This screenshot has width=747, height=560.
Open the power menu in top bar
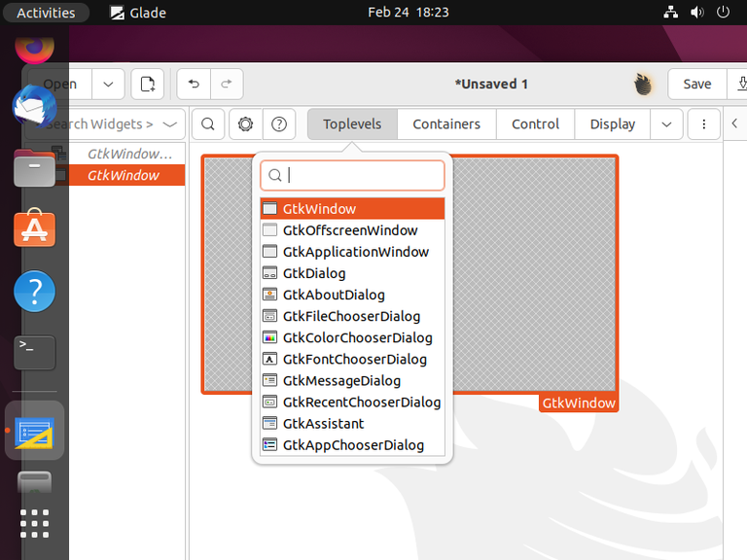(x=723, y=12)
